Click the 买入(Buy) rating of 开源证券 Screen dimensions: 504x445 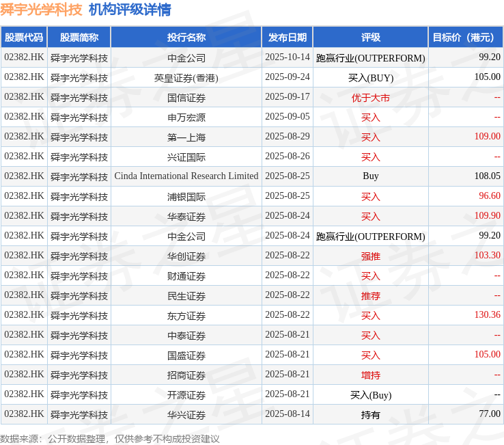click(371, 395)
